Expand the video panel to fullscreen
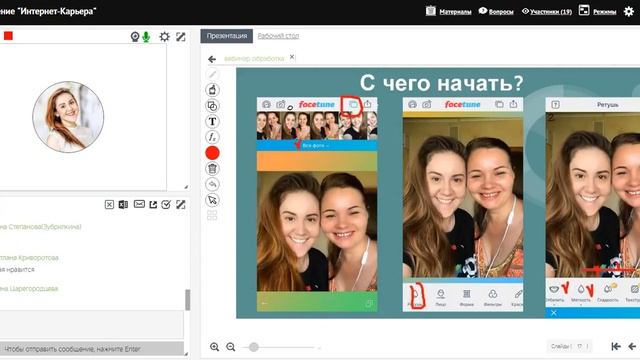640x360 pixels. coord(180,37)
